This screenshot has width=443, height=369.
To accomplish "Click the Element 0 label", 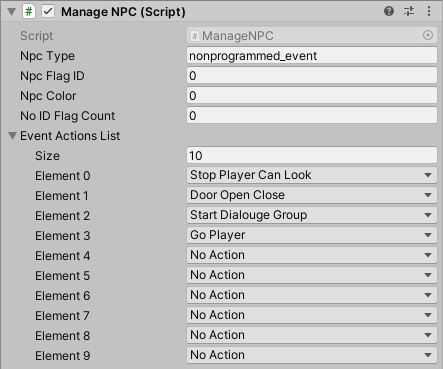I will coord(63,176).
